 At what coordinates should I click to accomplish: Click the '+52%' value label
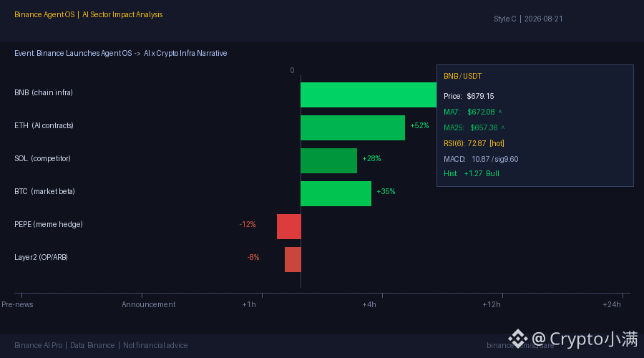tap(419, 125)
